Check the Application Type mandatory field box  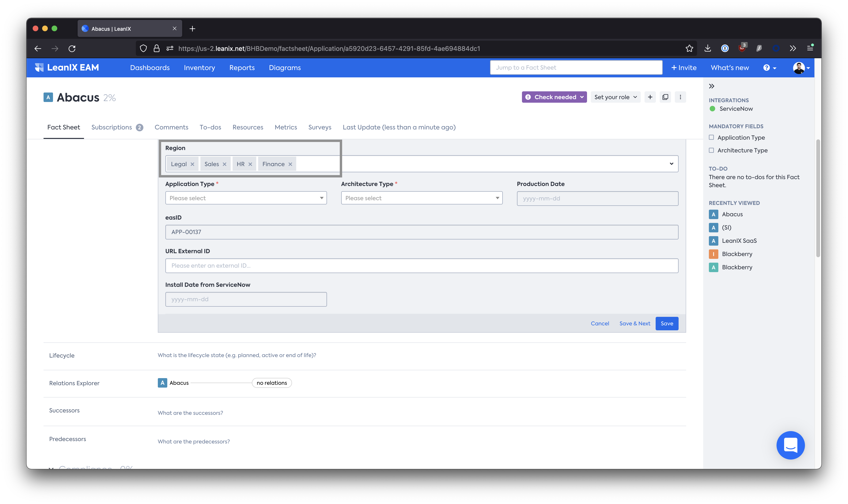[711, 137]
